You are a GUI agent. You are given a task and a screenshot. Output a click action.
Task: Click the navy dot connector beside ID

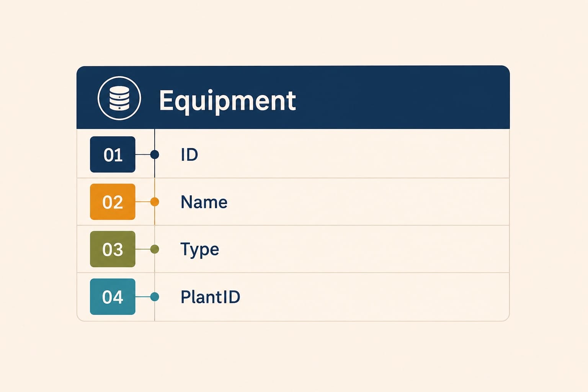coord(155,155)
